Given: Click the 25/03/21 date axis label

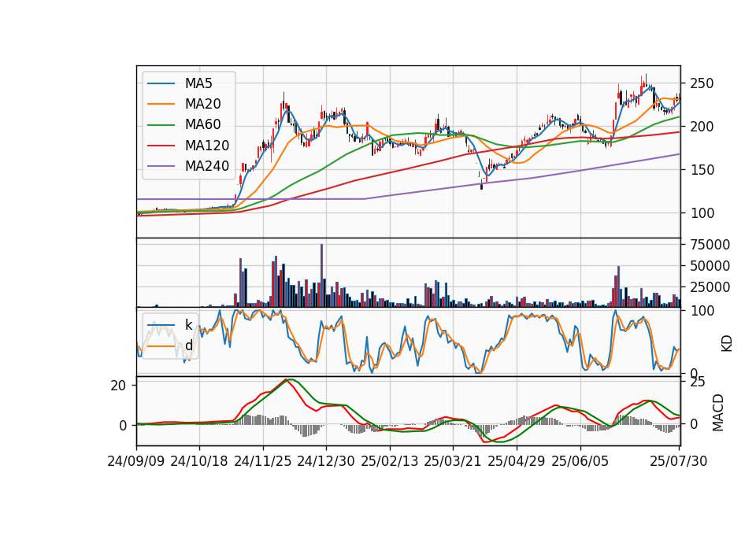Looking at the screenshot, I should click(x=453, y=461).
